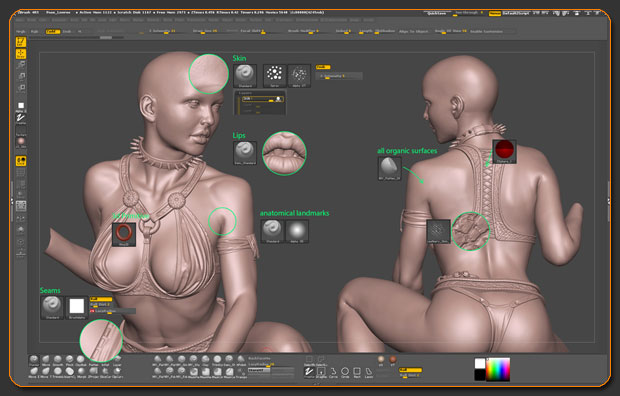Open the material sphere slot in the left shelf
This screenshot has width=620, height=396.
(21, 142)
